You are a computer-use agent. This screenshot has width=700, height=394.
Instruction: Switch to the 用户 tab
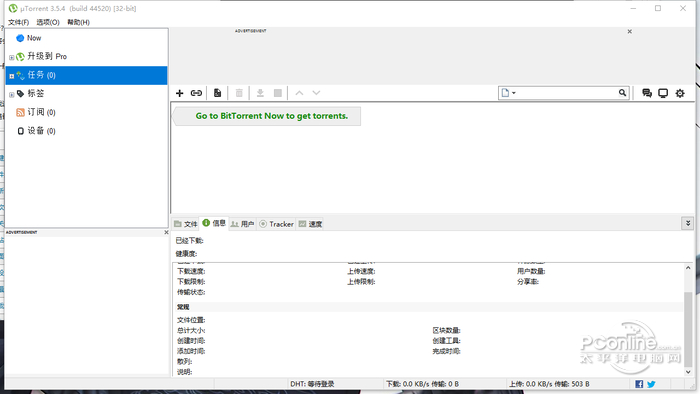[x=242, y=224]
